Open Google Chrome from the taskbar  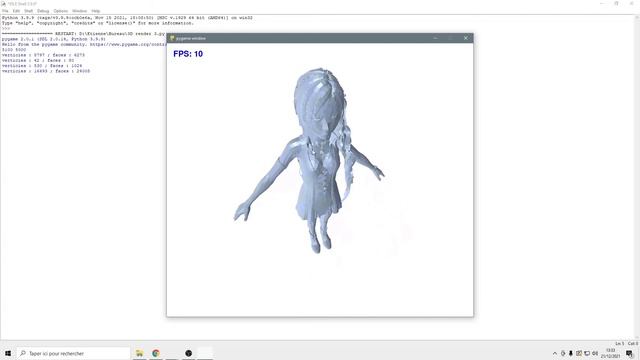[156, 353]
